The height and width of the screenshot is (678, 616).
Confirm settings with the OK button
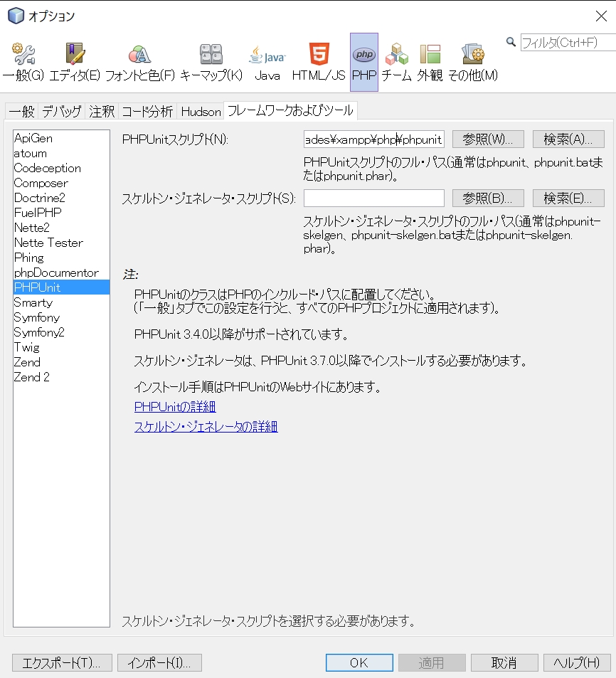359,662
